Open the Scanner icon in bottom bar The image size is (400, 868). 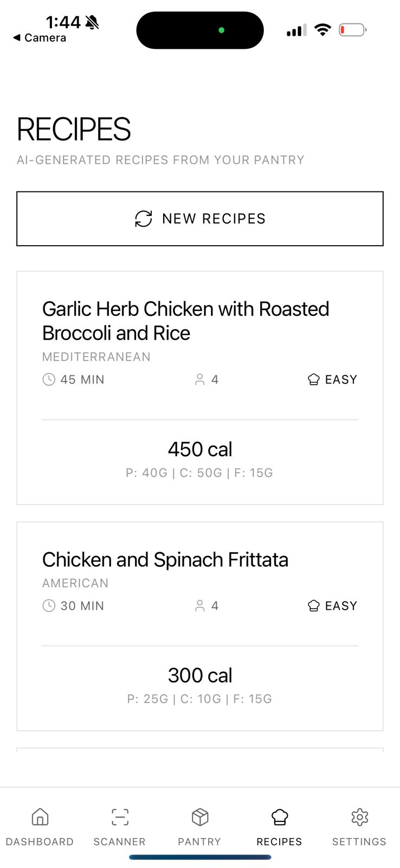point(120,816)
